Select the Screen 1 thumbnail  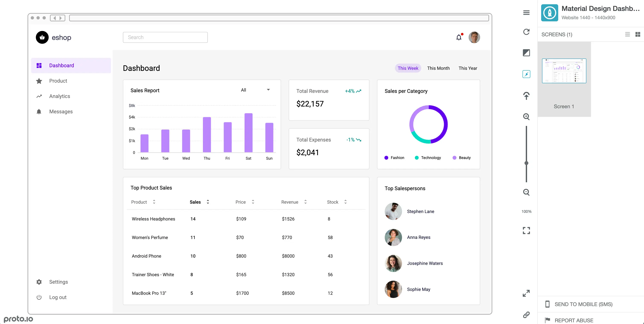(x=564, y=71)
